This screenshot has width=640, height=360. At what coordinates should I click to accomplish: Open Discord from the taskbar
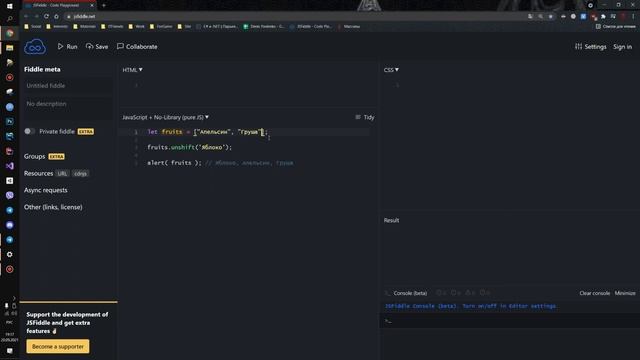coord(9,225)
